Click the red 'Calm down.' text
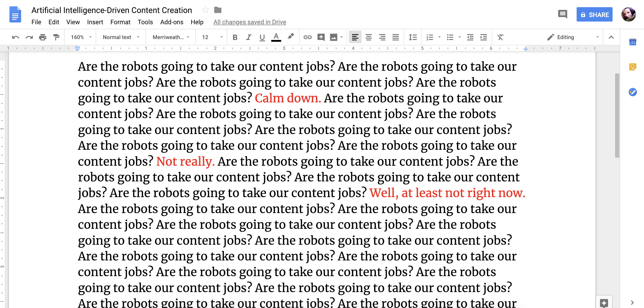 [288, 98]
